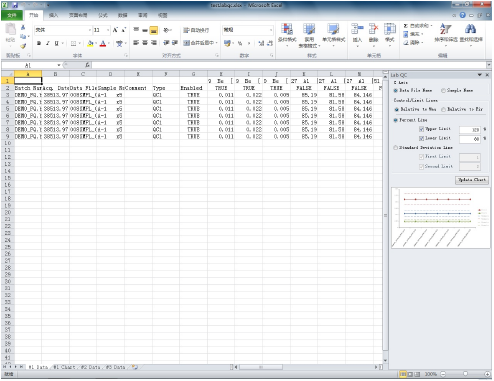Toggle bold formatting in the ribbon
Screen dimensions: 494x381
(39, 43)
